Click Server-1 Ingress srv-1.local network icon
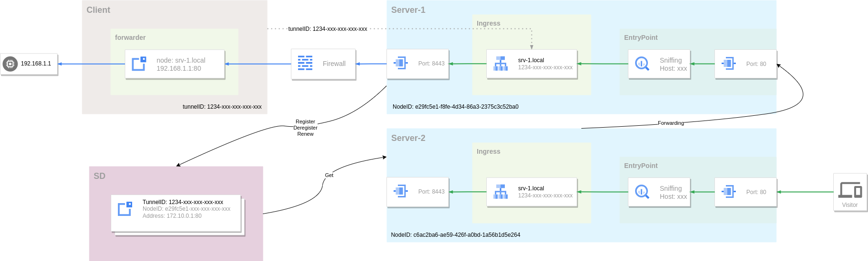The image size is (868, 261). (x=501, y=64)
